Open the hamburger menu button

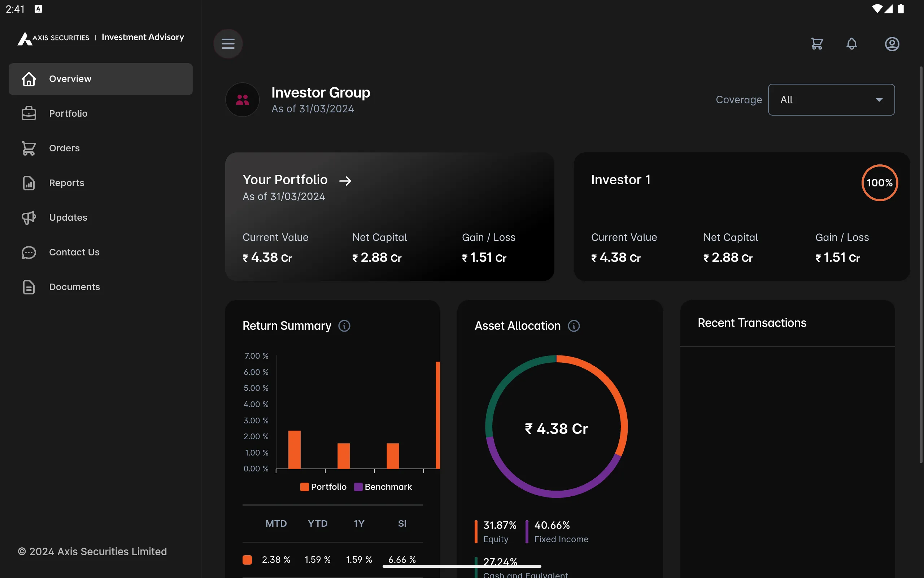tap(228, 44)
